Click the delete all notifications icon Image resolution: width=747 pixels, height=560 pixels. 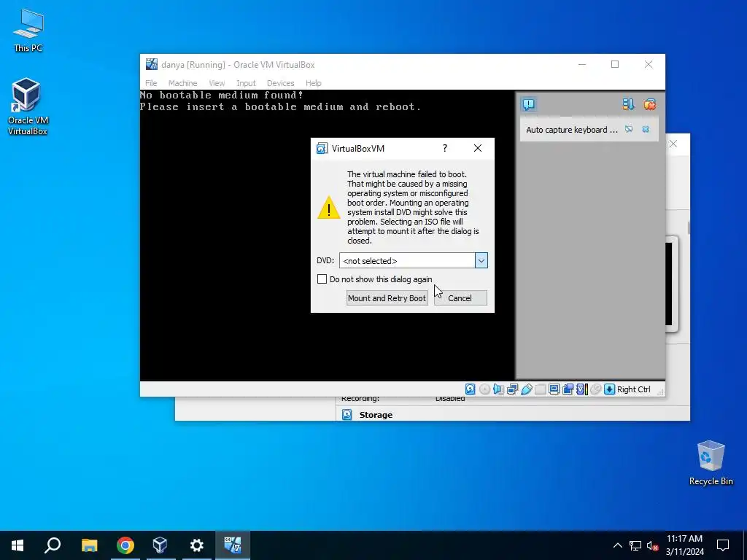coord(649,104)
